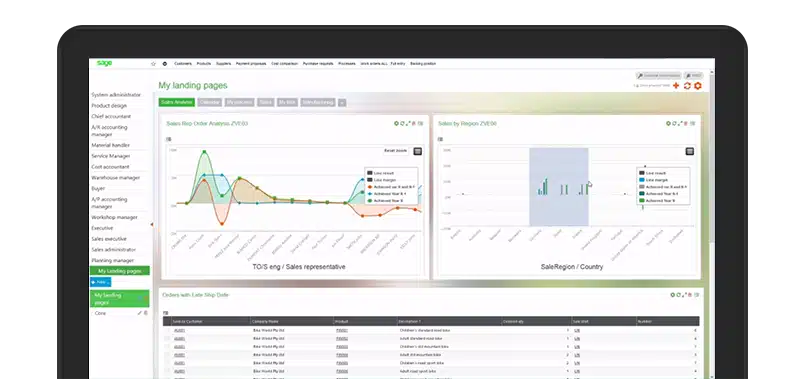Open the blue New dropdown button in sidebar
Image resolution: width=800 pixels, height=379 pixels.
pos(101,282)
